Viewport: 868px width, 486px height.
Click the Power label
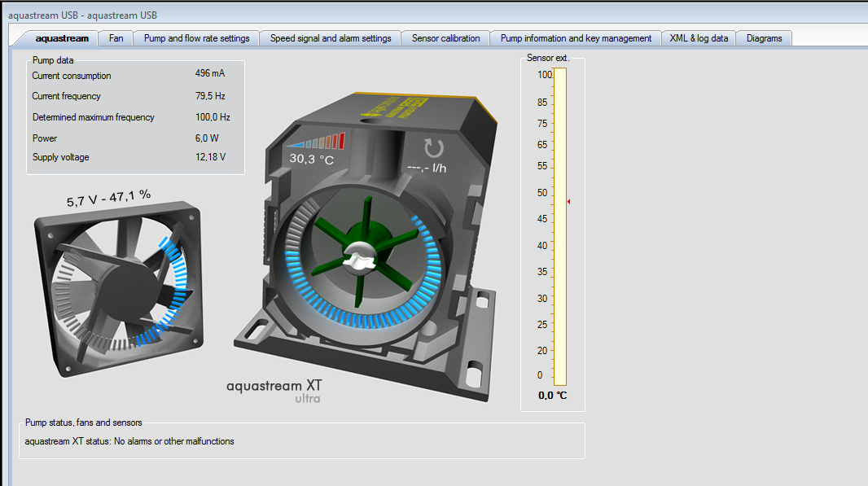(45, 138)
